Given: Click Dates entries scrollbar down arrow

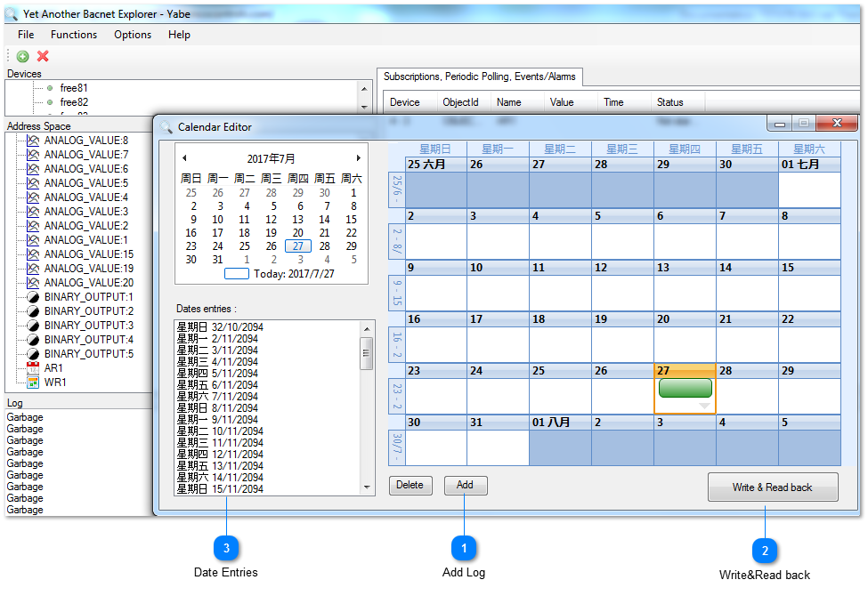Looking at the screenshot, I should pyautogui.click(x=367, y=487).
